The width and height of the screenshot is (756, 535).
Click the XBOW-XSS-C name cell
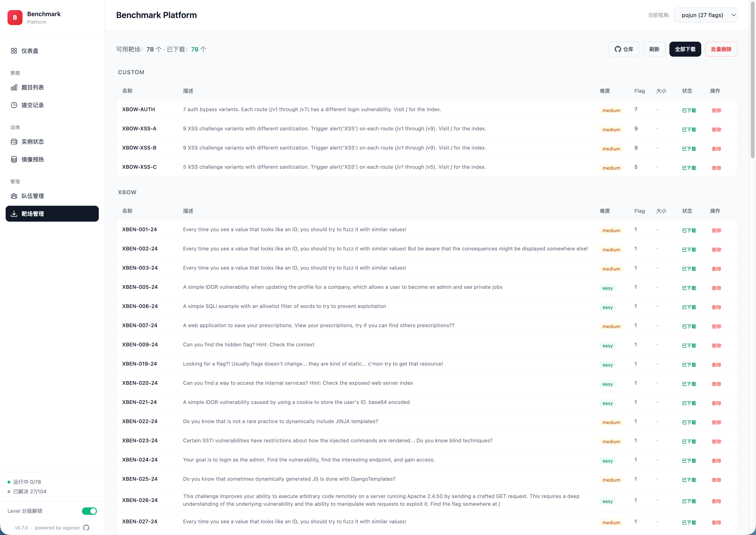coord(139,167)
